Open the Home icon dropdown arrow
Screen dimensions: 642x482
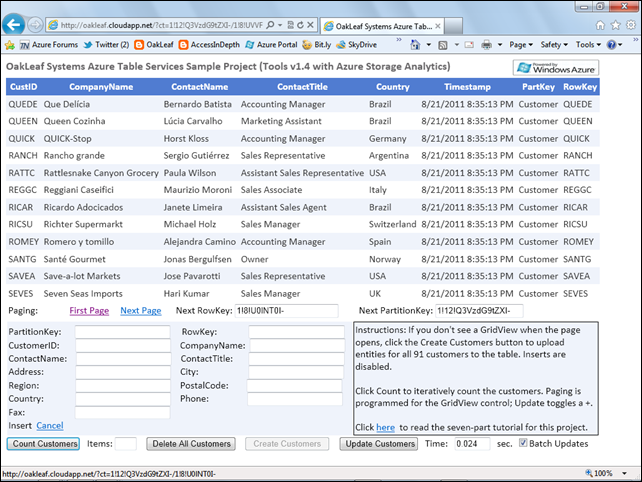point(429,45)
